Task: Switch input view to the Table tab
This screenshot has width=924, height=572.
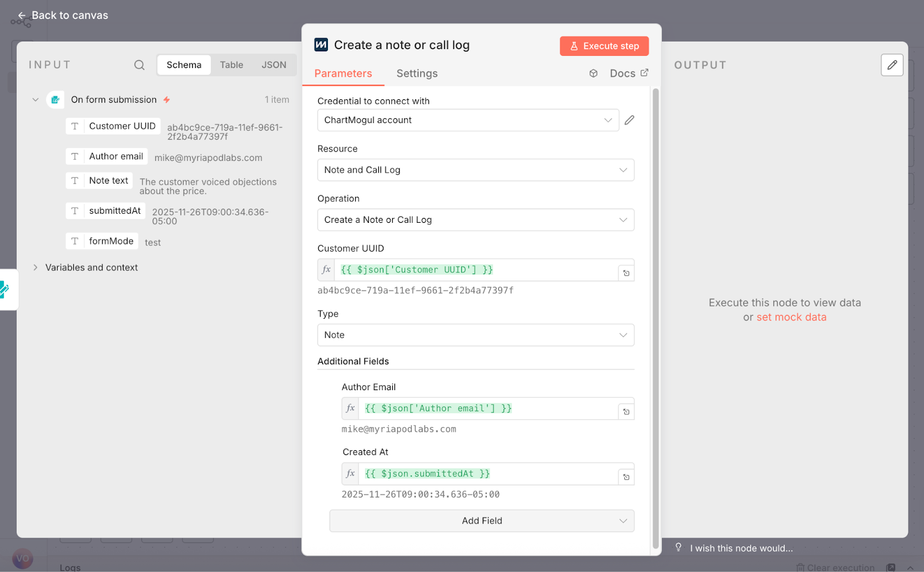Action: tap(231, 65)
